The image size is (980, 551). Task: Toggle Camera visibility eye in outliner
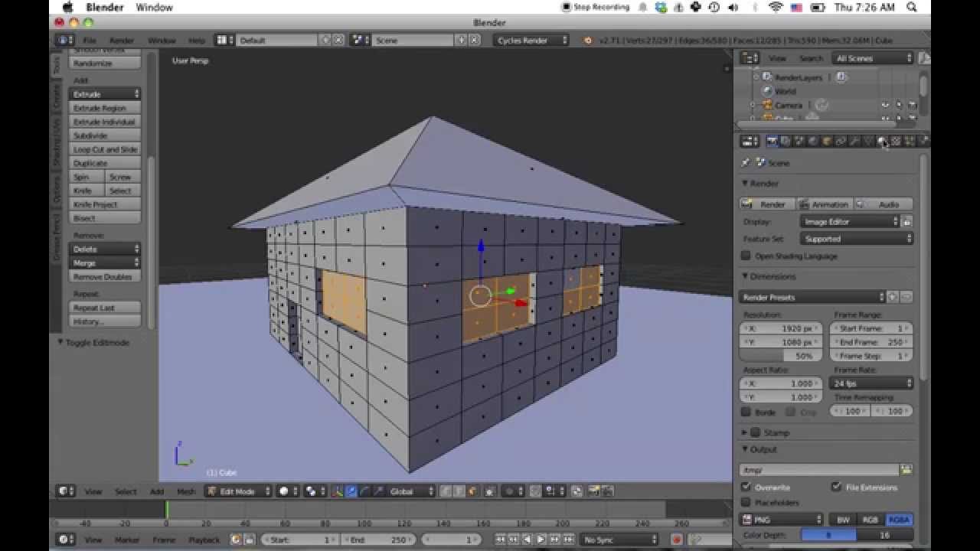coord(885,105)
